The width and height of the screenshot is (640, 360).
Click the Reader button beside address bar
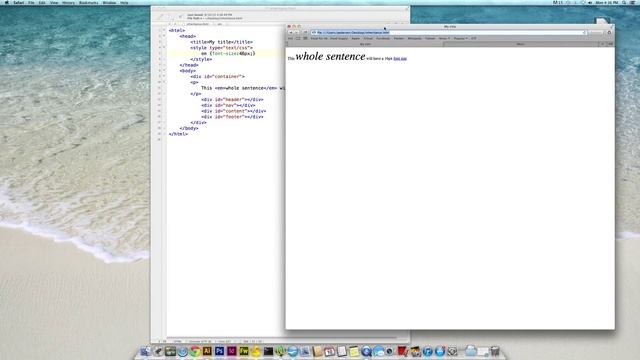[x=596, y=32]
